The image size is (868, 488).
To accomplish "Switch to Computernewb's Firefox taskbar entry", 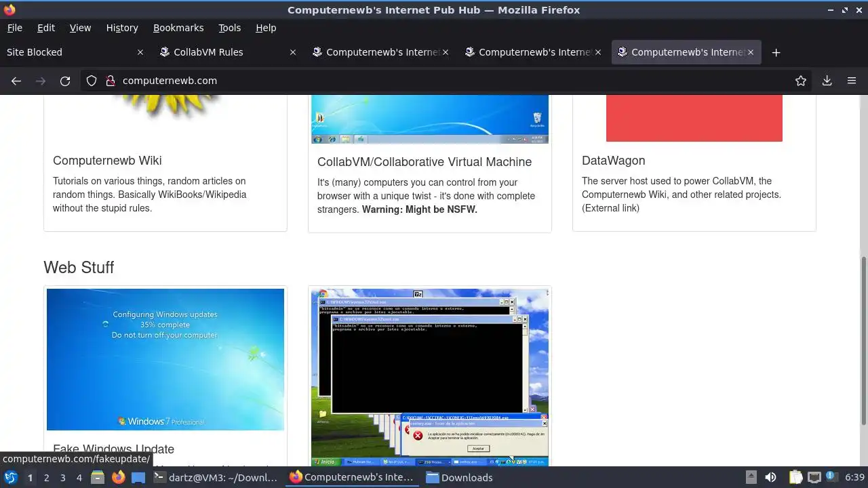I will tap(351, 477).
